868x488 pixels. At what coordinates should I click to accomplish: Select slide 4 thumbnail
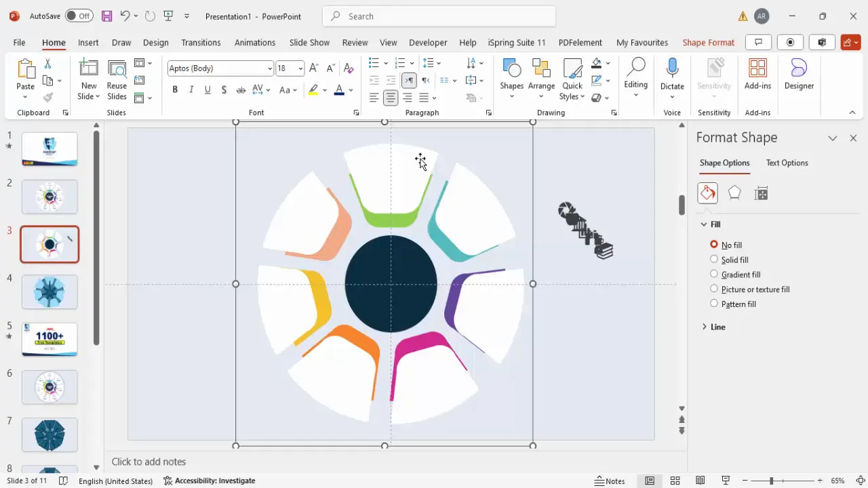(x=50, y=291)
